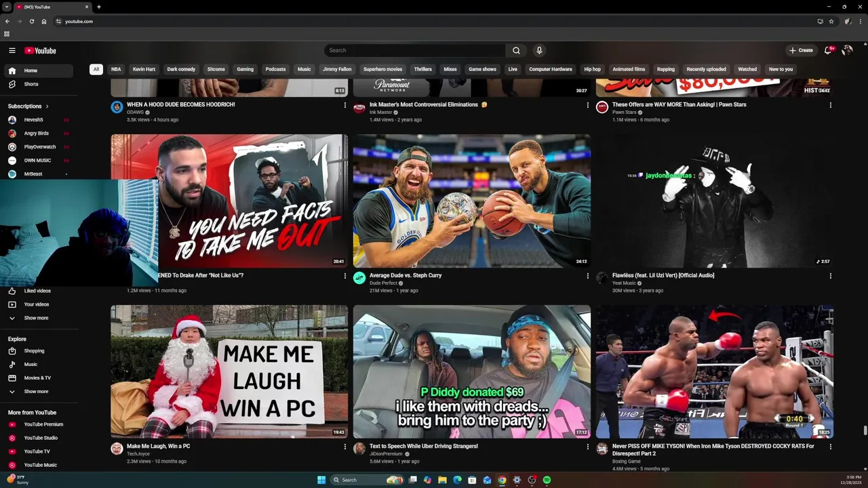Select the Dark comedy filter chip
The image size is (868, 488).
(181, 69)
